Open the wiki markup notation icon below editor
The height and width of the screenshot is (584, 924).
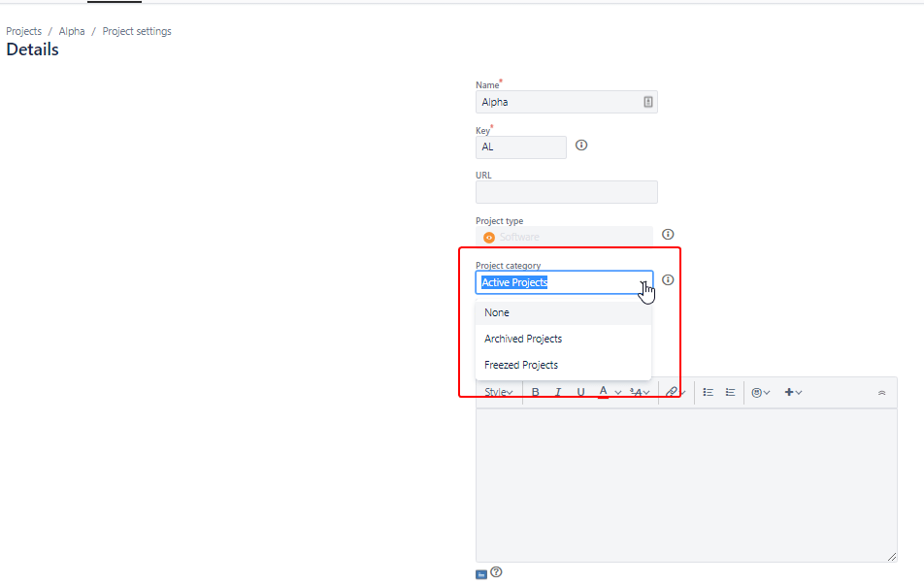tap(479, 572)
